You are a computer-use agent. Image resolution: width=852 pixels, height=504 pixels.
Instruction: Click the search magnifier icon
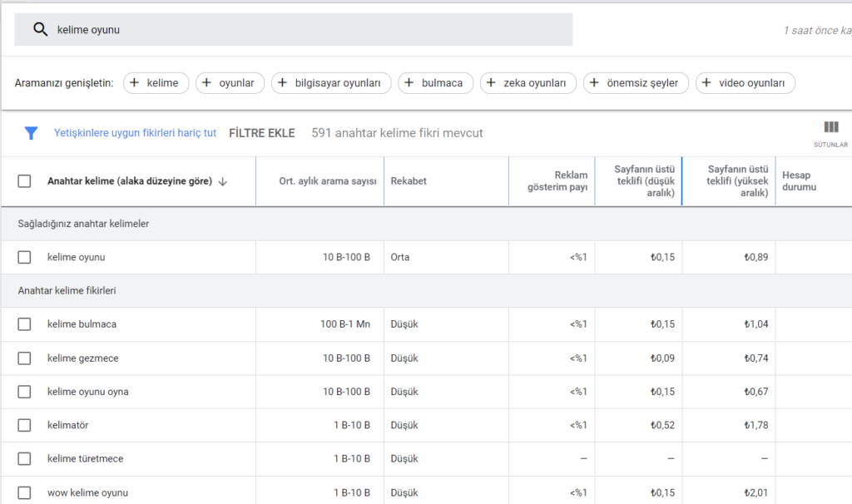tap(40, 30)
